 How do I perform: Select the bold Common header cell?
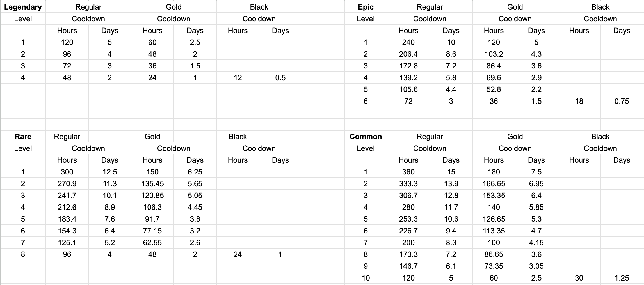tap(366, 137)
